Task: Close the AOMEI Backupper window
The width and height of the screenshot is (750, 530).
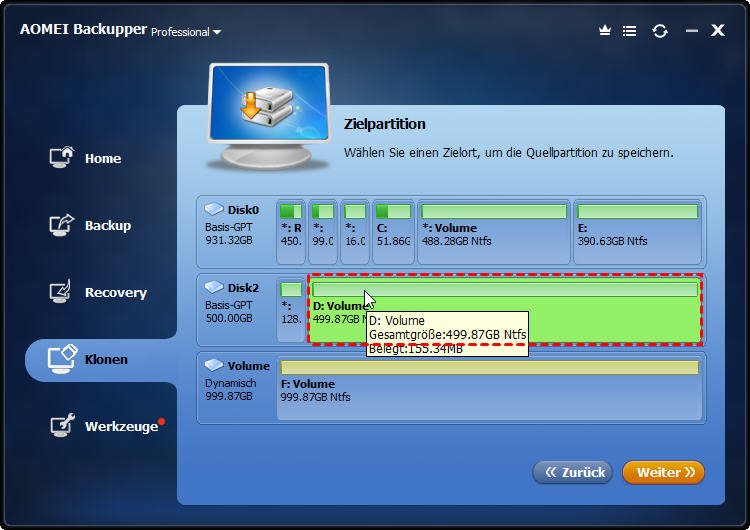Action: 717,31
